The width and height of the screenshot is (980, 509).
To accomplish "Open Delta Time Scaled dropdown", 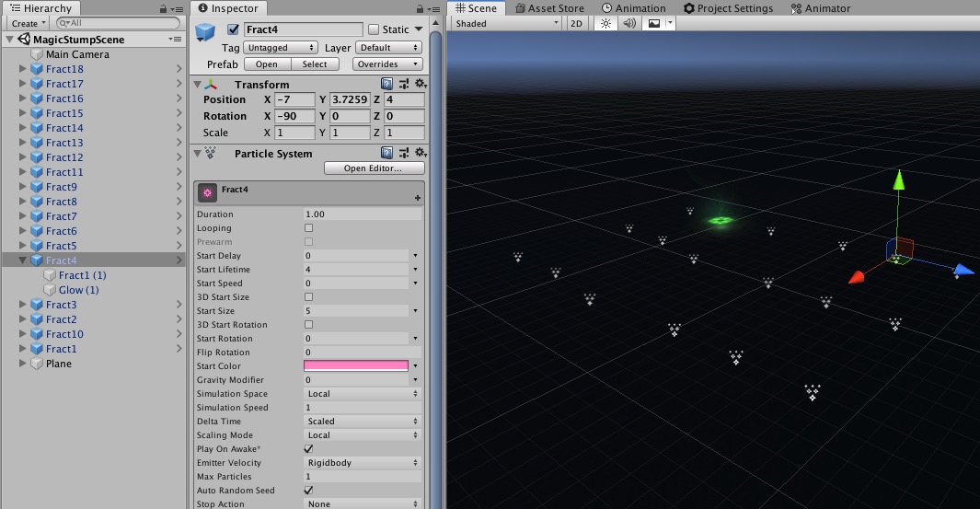I will click(362, 422).
